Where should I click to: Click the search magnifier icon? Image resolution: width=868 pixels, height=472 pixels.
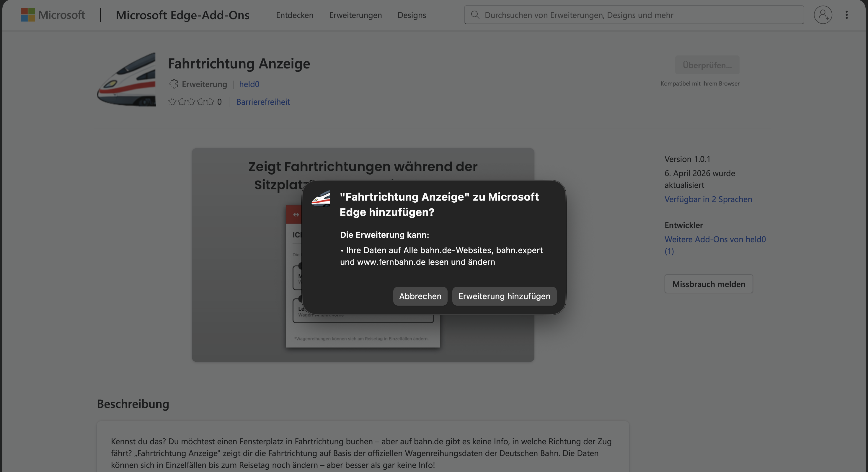click(x=475, y=15)
